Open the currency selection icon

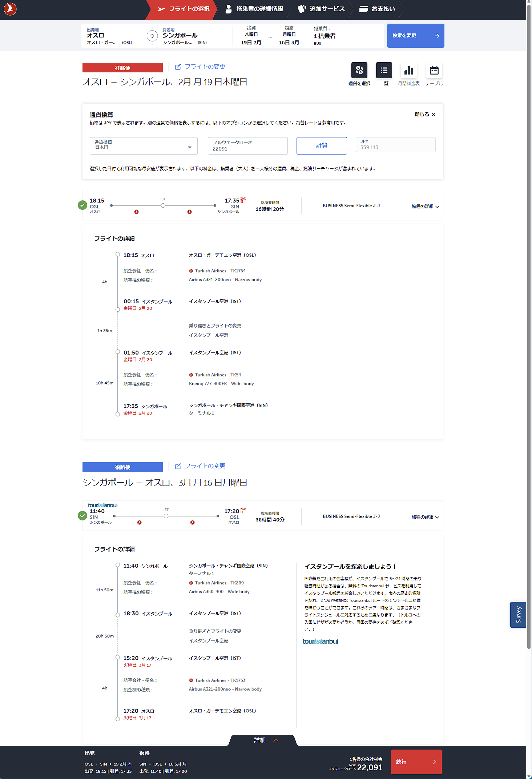[x=359, y=70]
